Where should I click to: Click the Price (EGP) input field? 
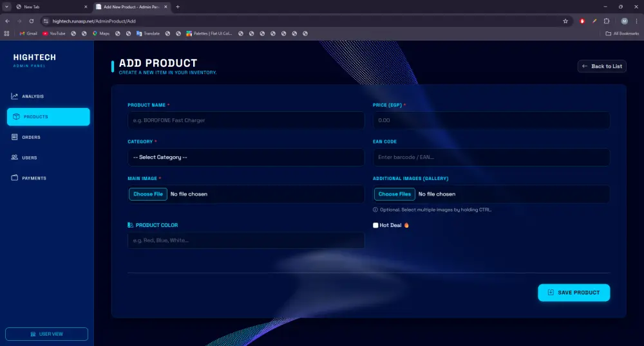(491, 120)
